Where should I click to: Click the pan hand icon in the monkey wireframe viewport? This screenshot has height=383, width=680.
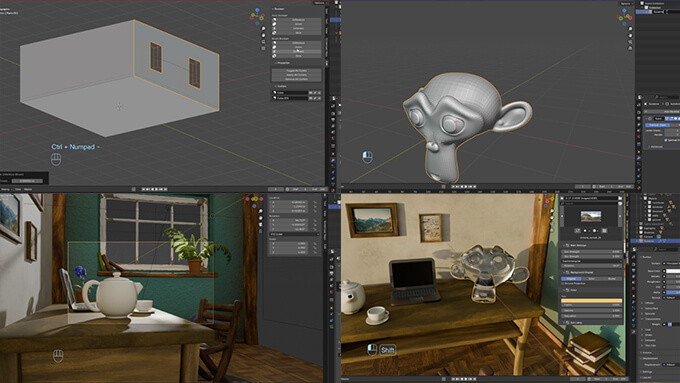(x=630, y=36)
